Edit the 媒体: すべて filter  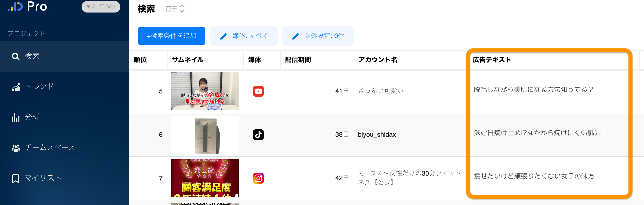[x=244, y=36]
